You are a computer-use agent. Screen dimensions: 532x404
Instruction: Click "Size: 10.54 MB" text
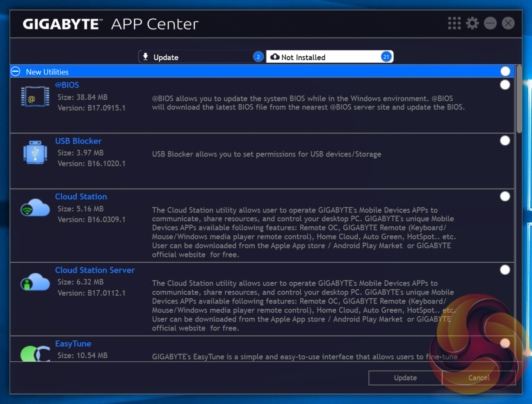82,355
